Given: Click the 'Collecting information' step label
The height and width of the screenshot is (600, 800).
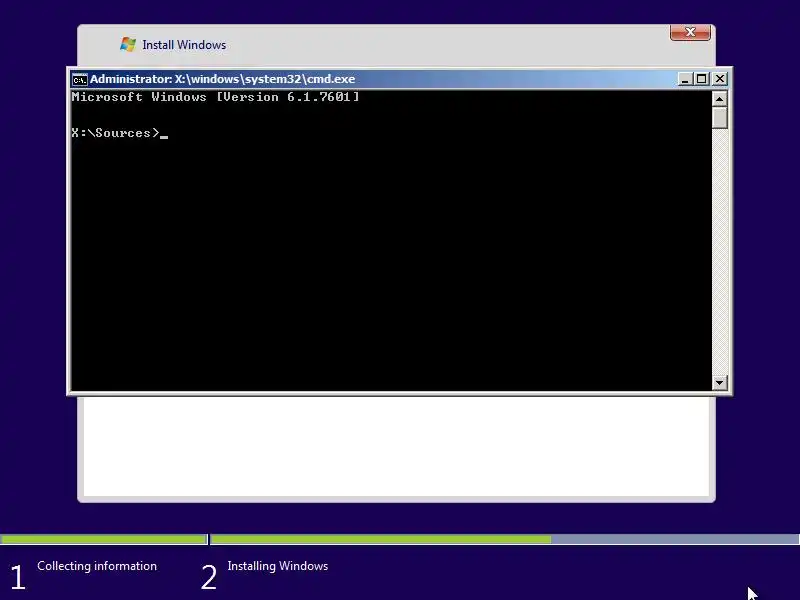Looking at the screenshot, I should [x=97, y=566].
